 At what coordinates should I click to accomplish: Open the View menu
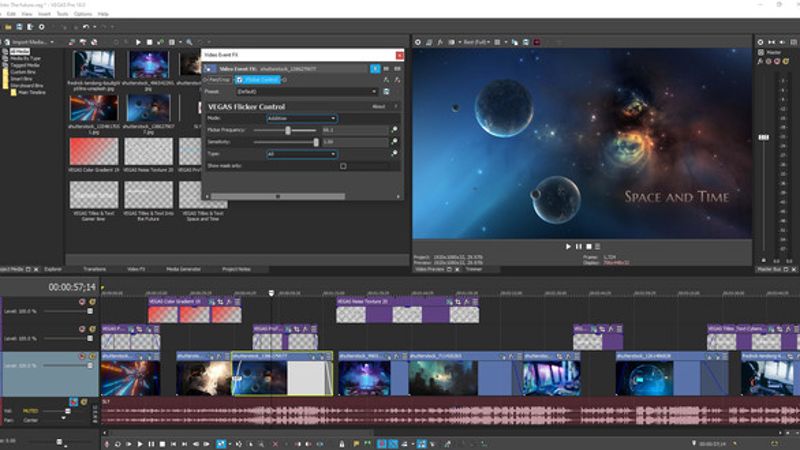pyautogui.click(x=27, y=14)
